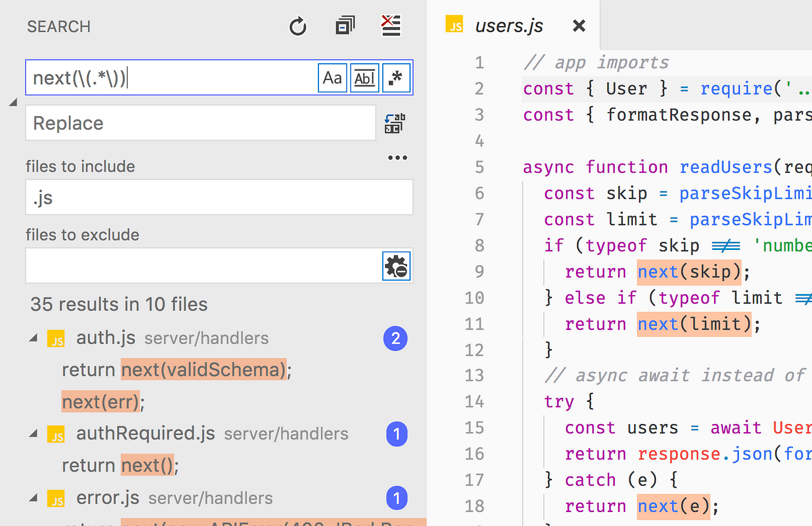
Task: Click 'formatResponse' on line 3
Action: [679, 115]
